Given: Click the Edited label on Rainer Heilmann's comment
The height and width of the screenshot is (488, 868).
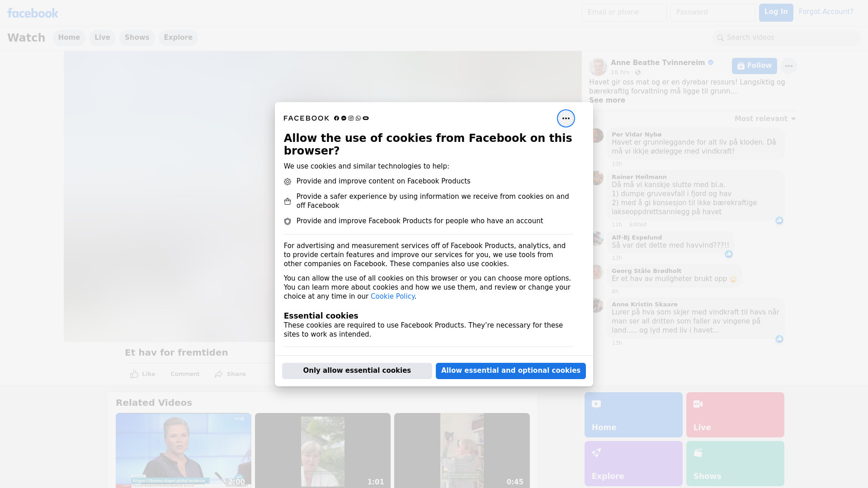Looking at the screenshot, I should click(x=638, y=225).
